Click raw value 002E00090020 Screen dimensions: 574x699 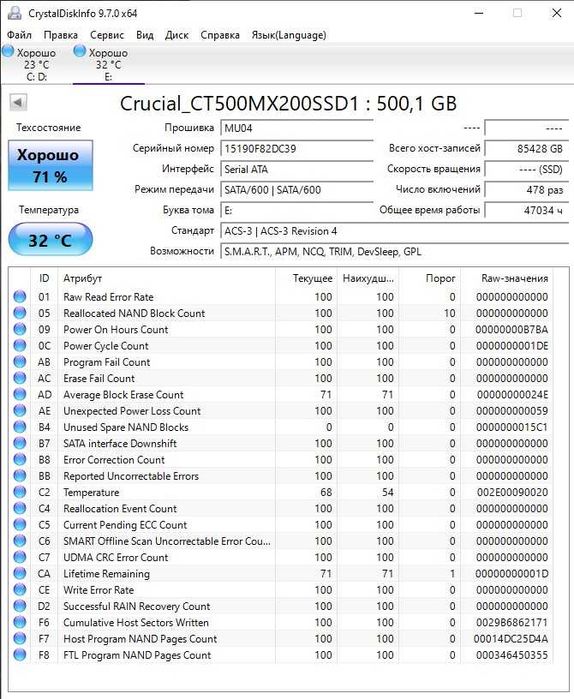pyautogui.click(x=512, y=492)
